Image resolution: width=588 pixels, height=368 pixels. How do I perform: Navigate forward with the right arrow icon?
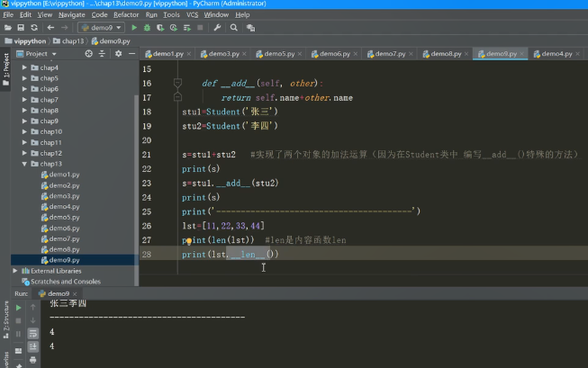[65, 28]
